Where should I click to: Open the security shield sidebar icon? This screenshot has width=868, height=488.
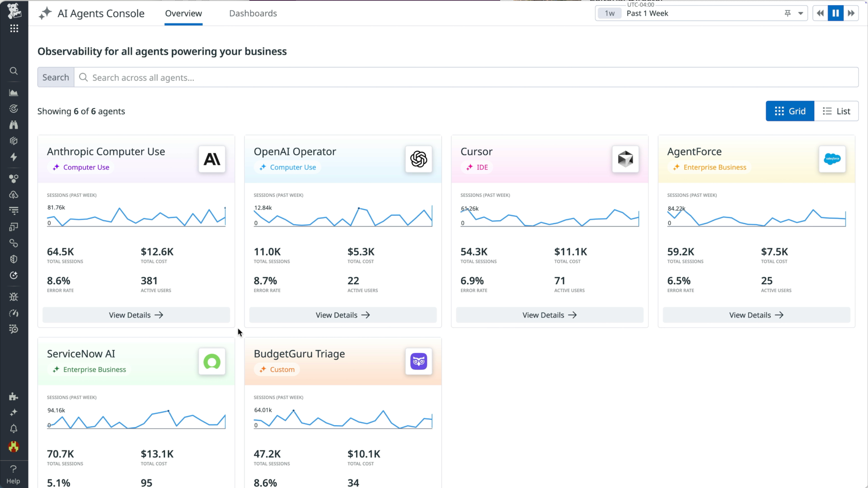click(14, 259)
